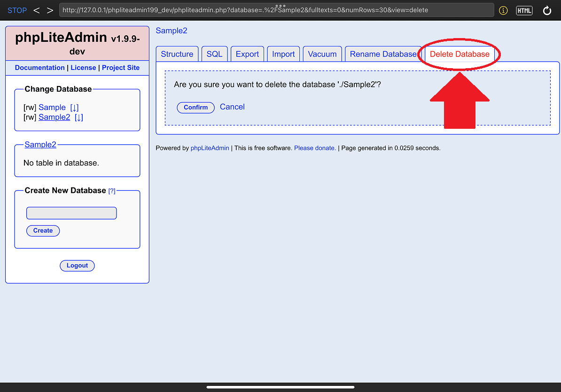Follow the Please donate link
The image size is (561, 392).
click(x=315, y=148)
